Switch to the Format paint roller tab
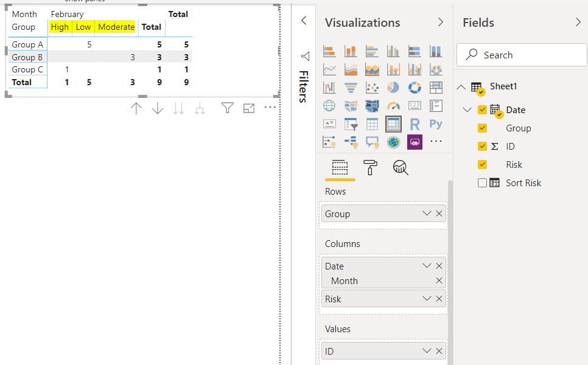This screenshot has height=365, width=588. [x=369, y=168]
